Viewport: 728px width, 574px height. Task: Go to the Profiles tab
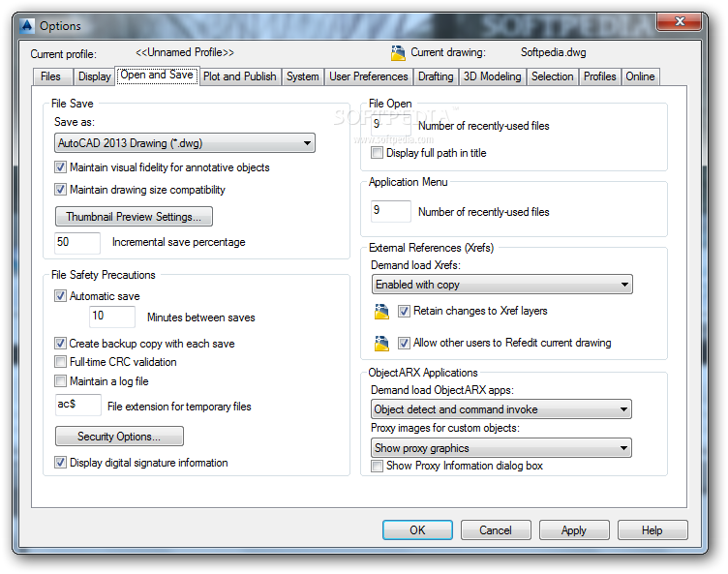coord(599,76)
